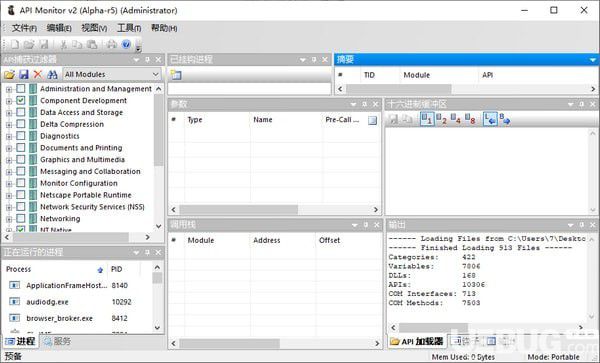Sort by the PID column header
Screen dimensions: 600x363
coord(123,269)
